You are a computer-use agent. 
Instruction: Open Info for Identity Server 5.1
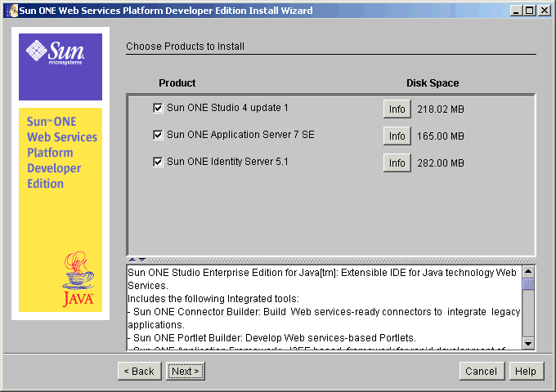click(x=397, y=163)
